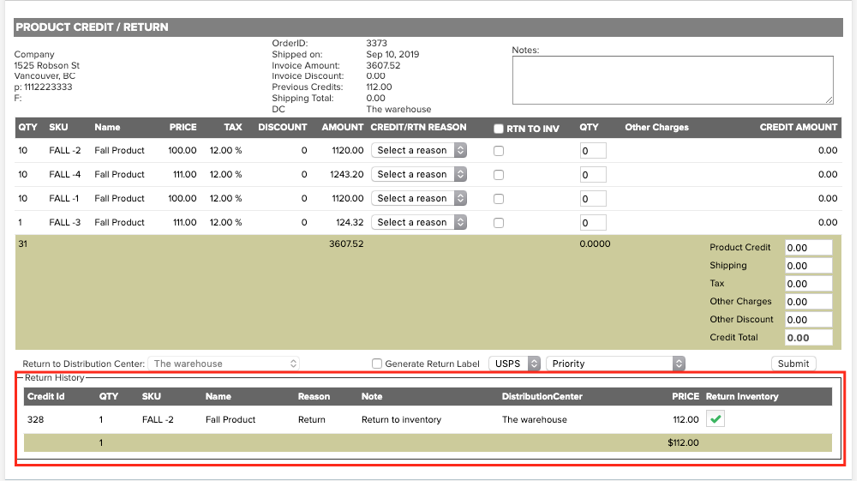Screen dimensions: 868x481
Task: Check return to inventory for FALL -3
Action: 499,223
